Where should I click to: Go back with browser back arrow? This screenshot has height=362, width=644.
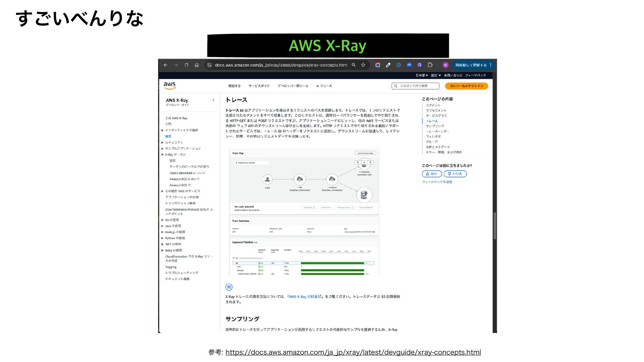[165, 65]
